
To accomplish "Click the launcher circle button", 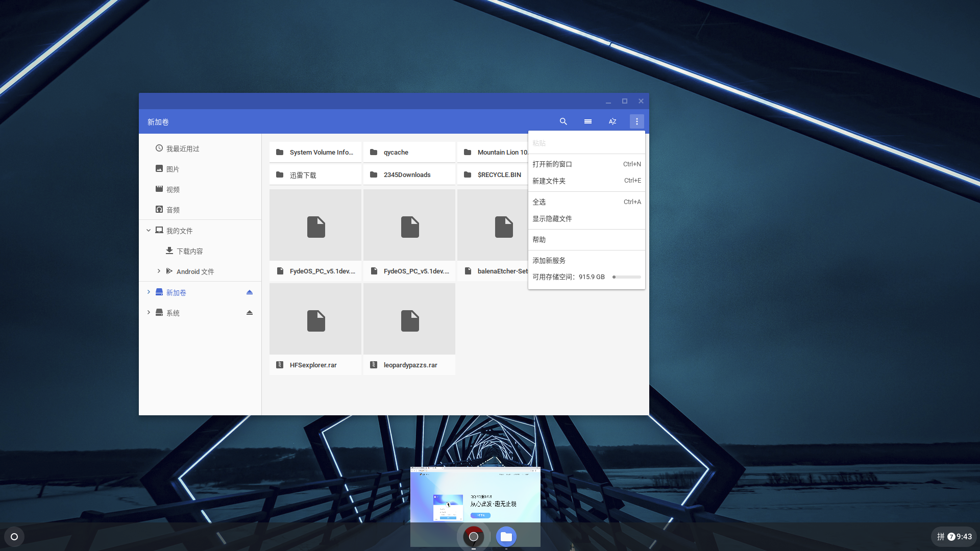I will coord(14,537).
